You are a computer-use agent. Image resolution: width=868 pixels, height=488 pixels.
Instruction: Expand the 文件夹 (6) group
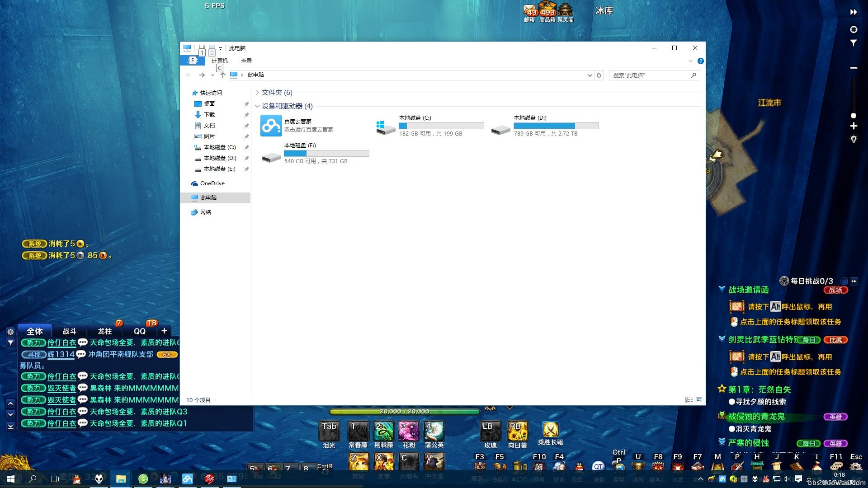pyautogui.click(x=257, y=93)
